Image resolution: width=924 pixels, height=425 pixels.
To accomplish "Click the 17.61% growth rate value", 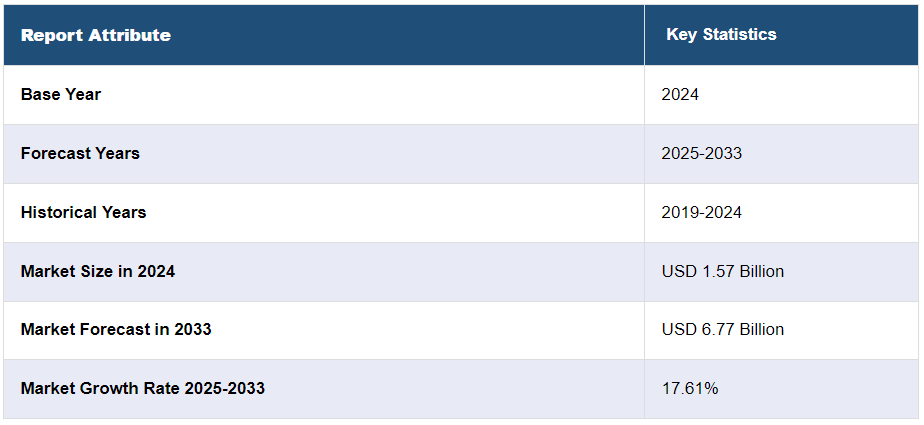I will [689, 388].
